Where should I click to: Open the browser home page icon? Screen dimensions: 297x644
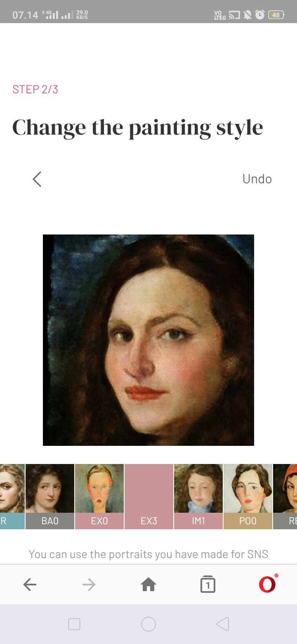tap(148, 585)
